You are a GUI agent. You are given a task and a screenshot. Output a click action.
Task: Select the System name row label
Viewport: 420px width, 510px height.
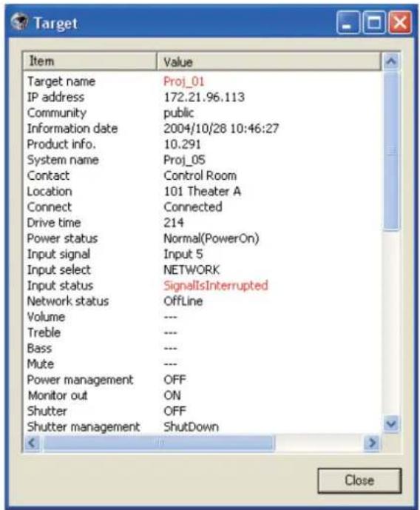63,160
